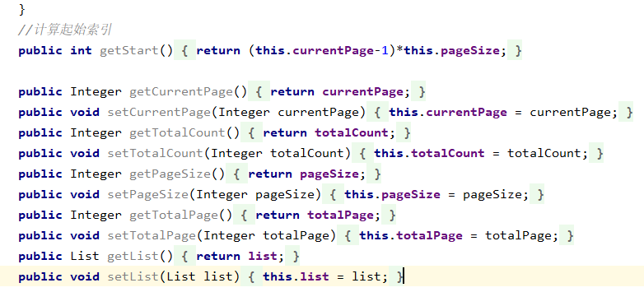Click 'return totalPage' in getTotalPage body
The width and height of the screenshot is (644, 306).
tap(315, 215)
